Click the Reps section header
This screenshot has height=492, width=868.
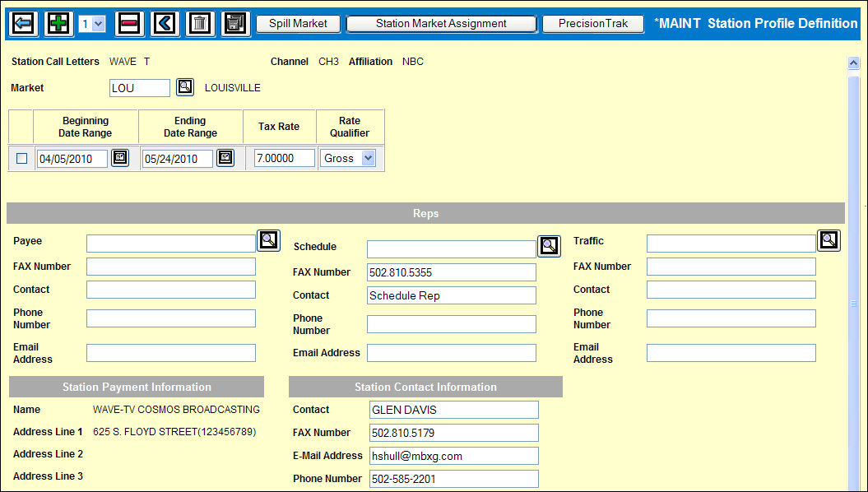(x=425, y=213)
